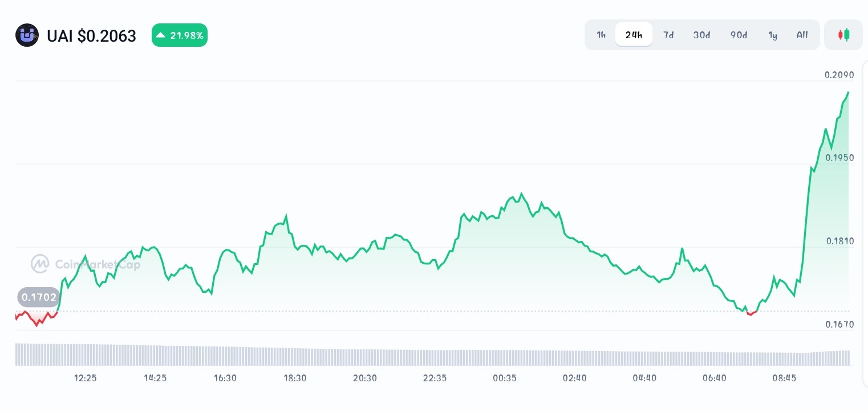Click the 06:40 time axis label
The image size is (868, 411).
coord(715,378)
